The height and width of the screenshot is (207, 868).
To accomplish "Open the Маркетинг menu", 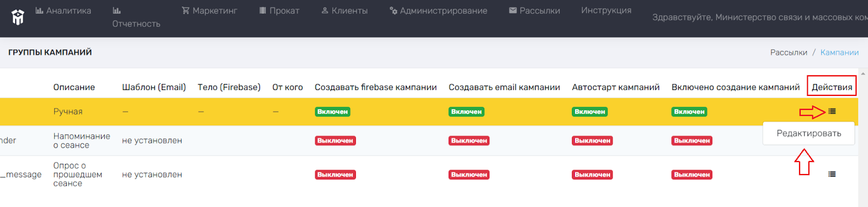I will click(x=209, y=11).
